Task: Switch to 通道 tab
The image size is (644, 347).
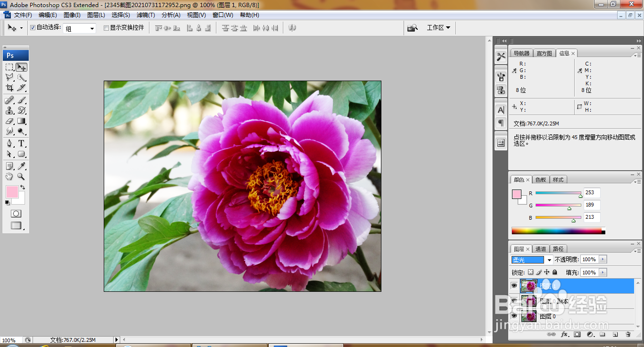Action: click(x=541, y=249)
